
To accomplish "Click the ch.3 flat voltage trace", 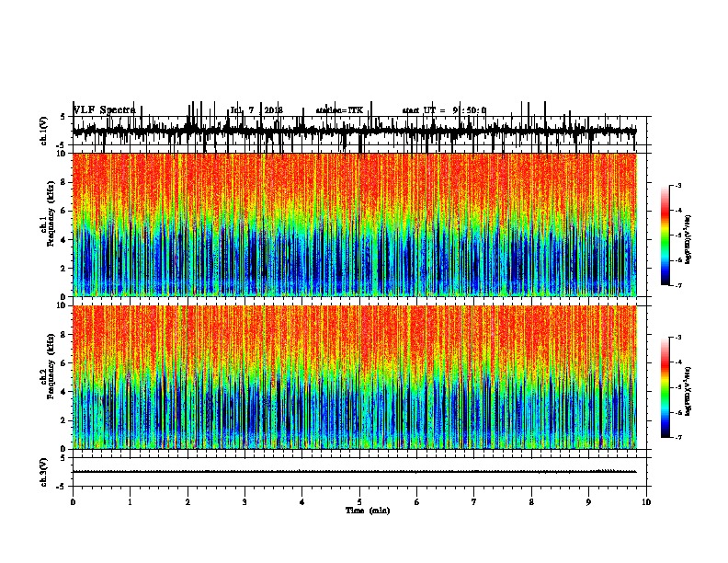I will pyautogui.click(x=355, y=472).
